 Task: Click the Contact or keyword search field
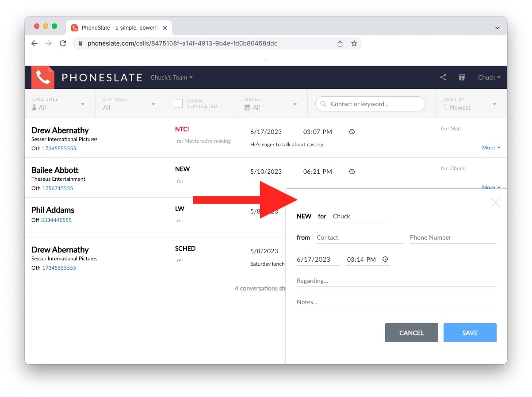[370, 104]
